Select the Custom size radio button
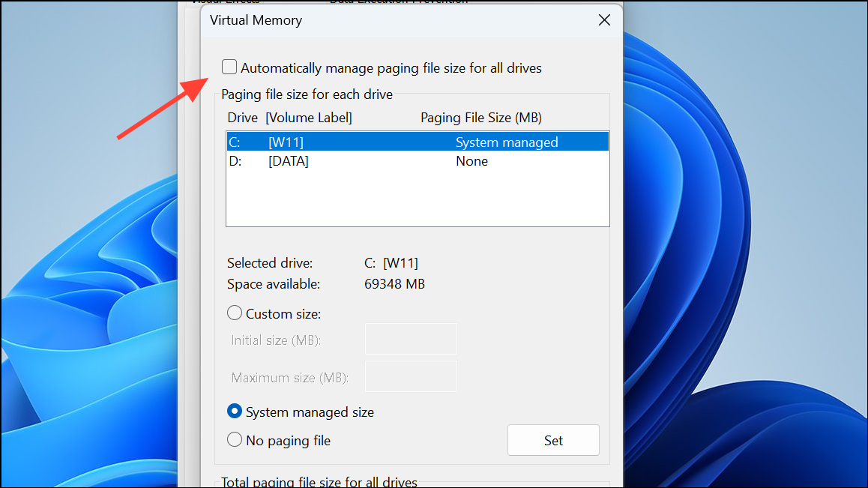The width and height of the screenshot is (868, 488). pyautogui.click(x=235, y=313)
